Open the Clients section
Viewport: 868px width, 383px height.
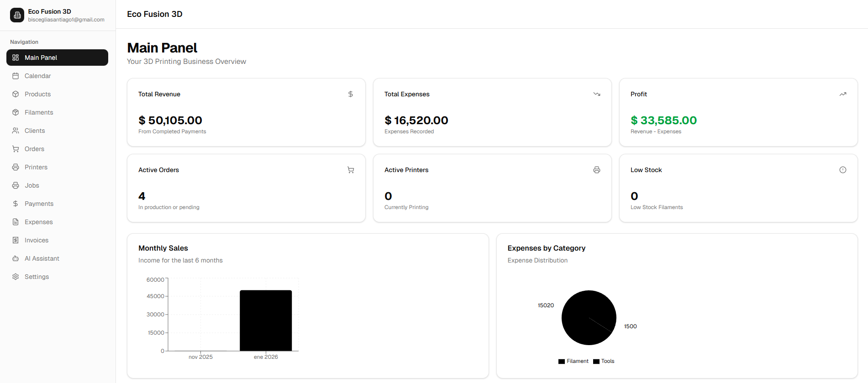click(x=57, y=131)
